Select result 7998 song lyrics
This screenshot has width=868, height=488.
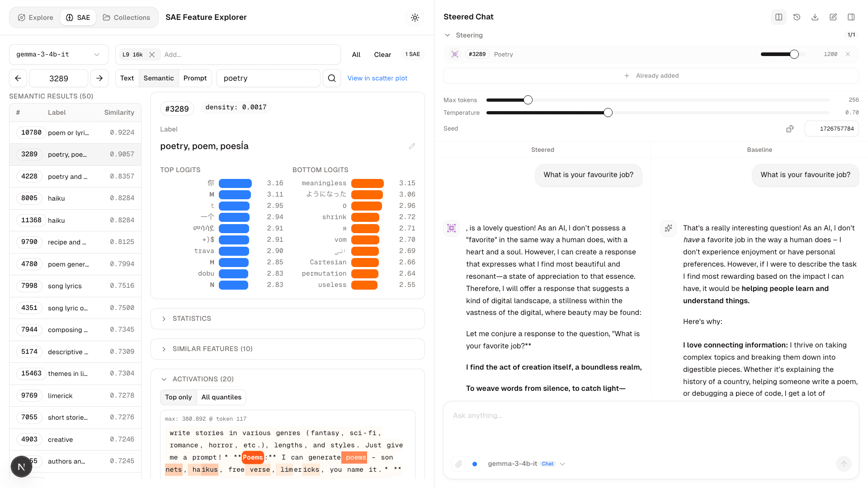pyautogui.click(x=75, y=286)
